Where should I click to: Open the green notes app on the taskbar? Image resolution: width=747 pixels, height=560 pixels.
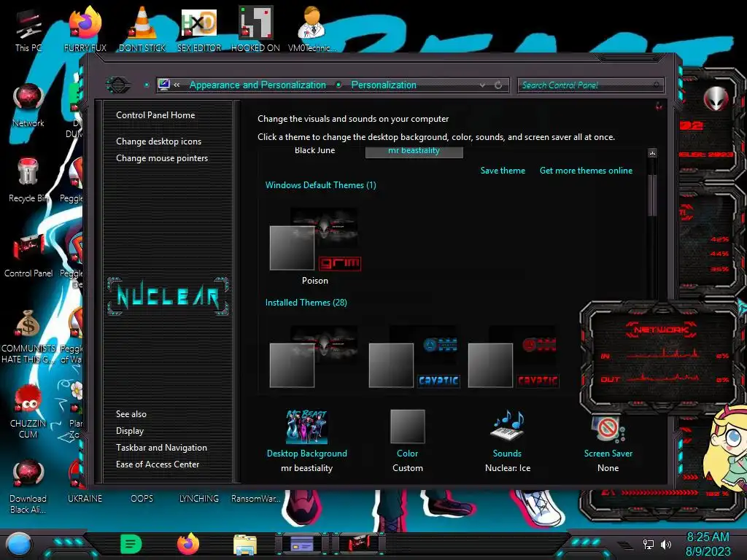click(x=131, y=544)
